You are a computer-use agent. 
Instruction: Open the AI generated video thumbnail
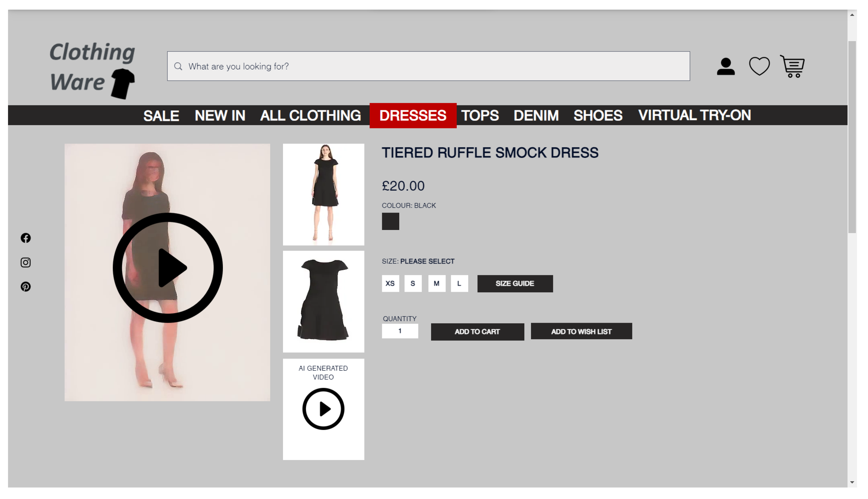click(323, 409)
